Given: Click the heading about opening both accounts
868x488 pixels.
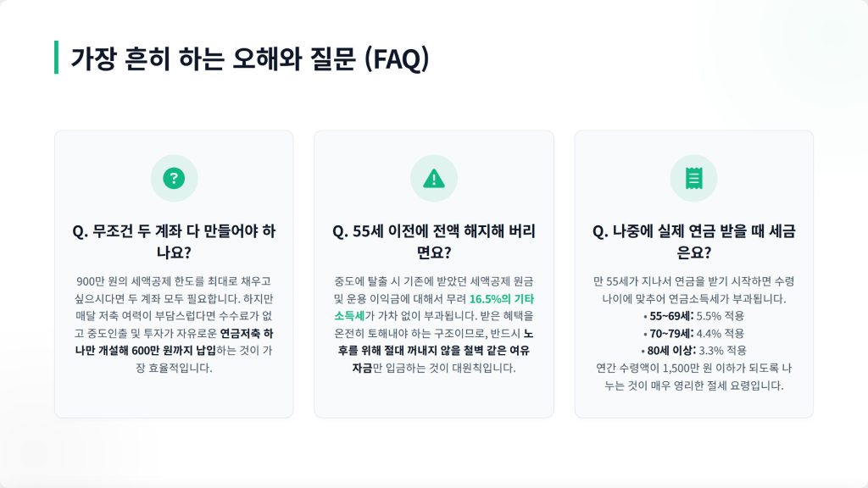Looking at the screenshot, I should click(174, 241).
